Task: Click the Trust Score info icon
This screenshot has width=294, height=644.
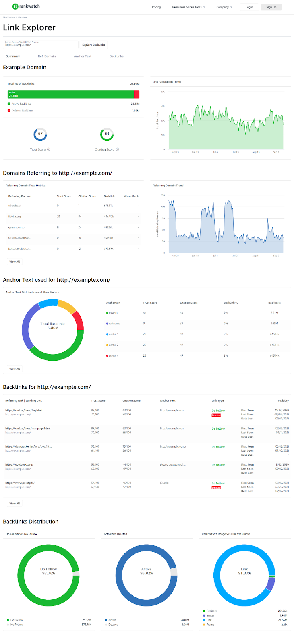Action: point(49,149)
